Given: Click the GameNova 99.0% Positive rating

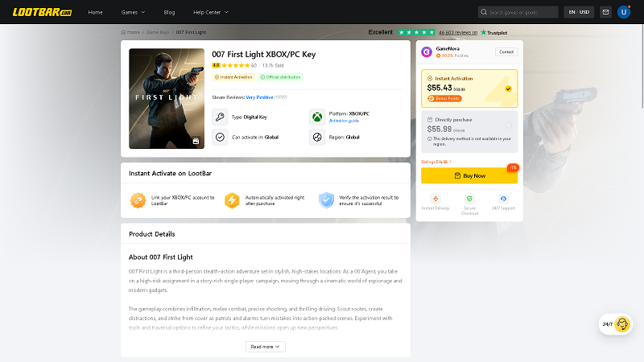Looking at the screenshot, I should point(452,56).
